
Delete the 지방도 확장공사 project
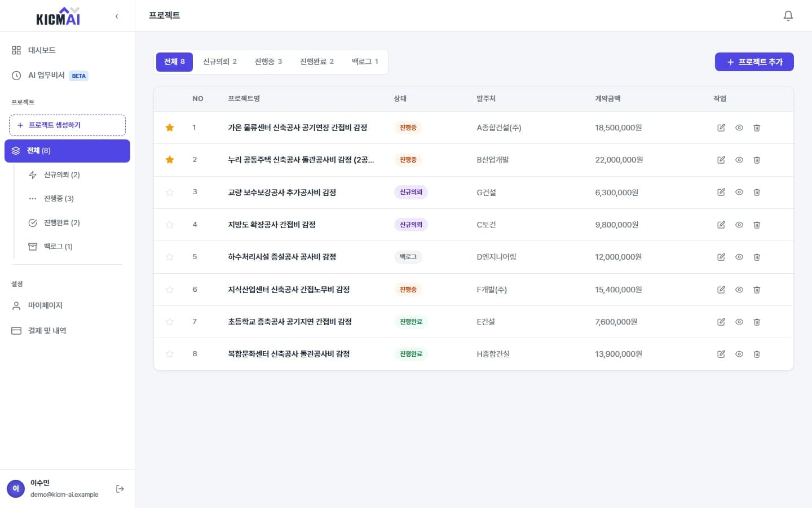(757, 225)
